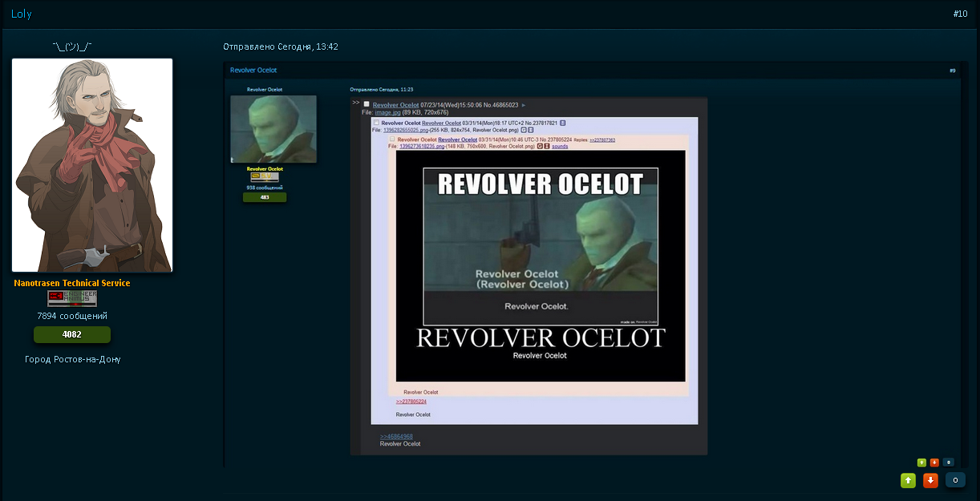Open Revolver Ocelot header in quoted post
980x501 pixels.
253,71
